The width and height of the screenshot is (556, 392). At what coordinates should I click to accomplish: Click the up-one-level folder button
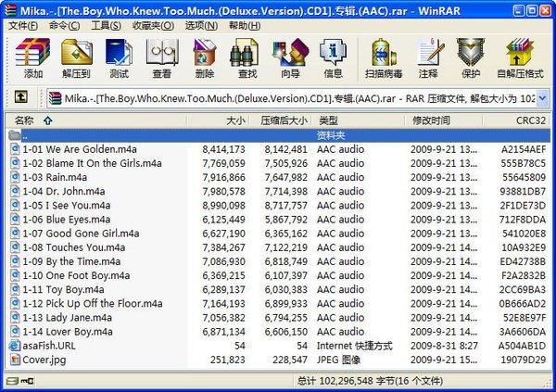coord(21,96)
